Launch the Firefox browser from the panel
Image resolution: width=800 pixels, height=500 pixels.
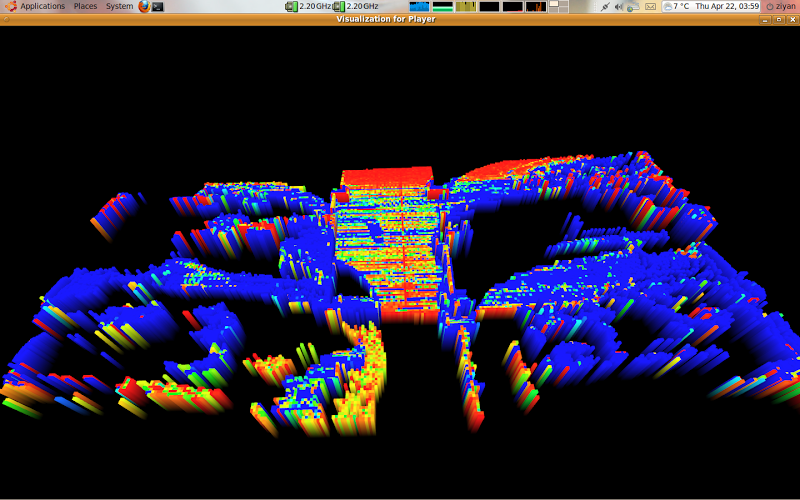[144, 6]
